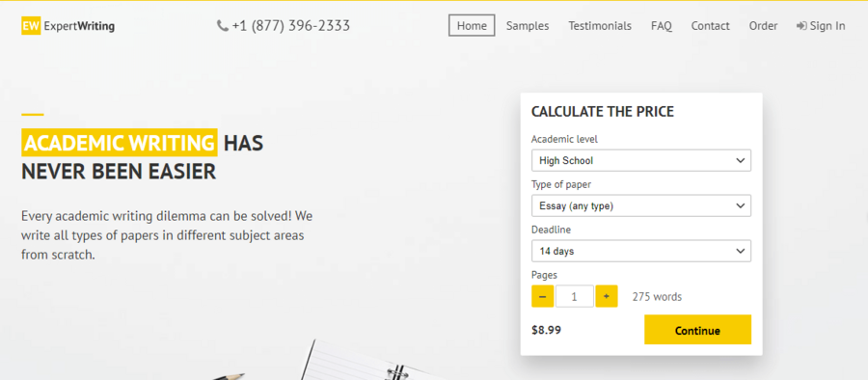The height and width of the screenshot is (380, 868).
Task: Click the phone handset icon
Action: click(x=223, y=25)
